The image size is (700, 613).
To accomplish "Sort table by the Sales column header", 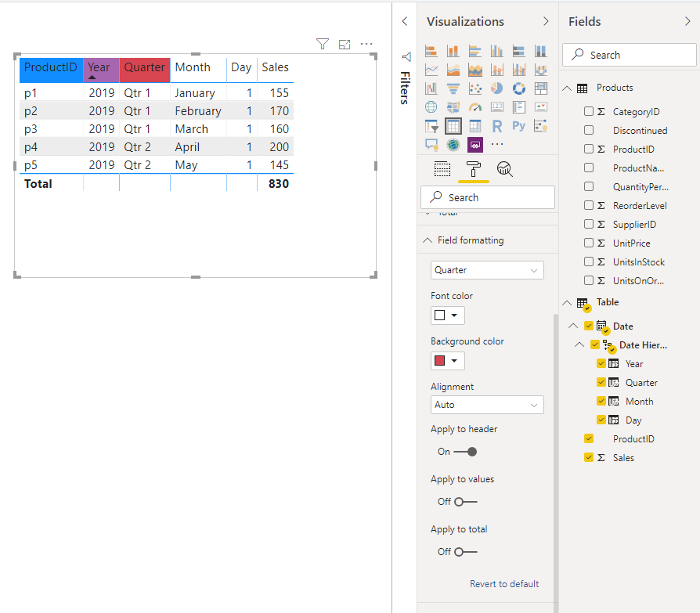I will click(x=275, y=67).
